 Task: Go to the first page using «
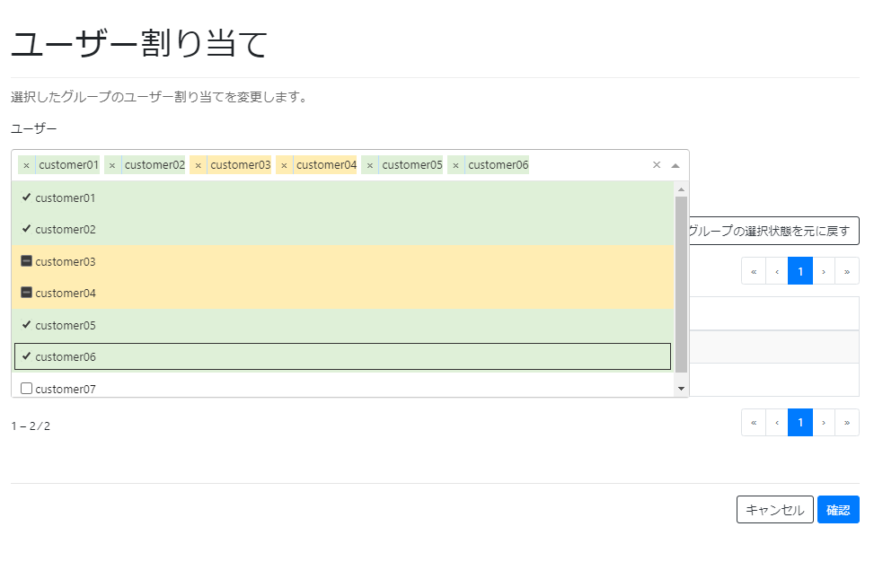point(754,422)
